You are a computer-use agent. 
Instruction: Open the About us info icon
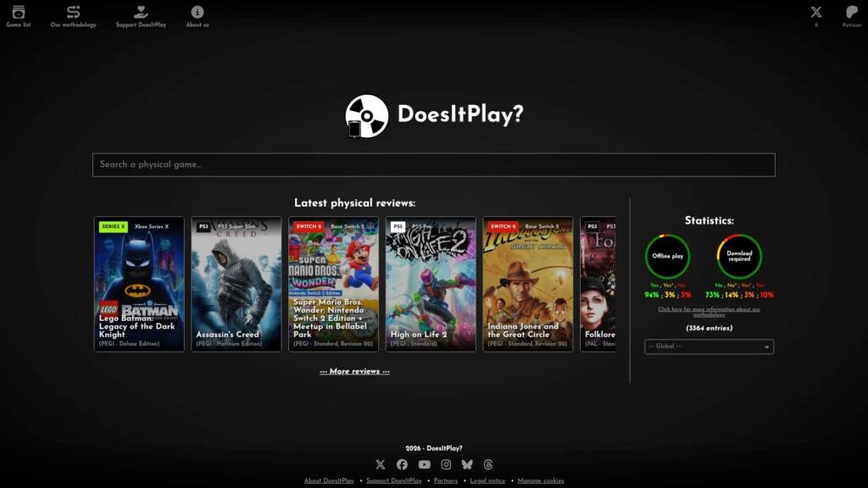pos(197,12)
